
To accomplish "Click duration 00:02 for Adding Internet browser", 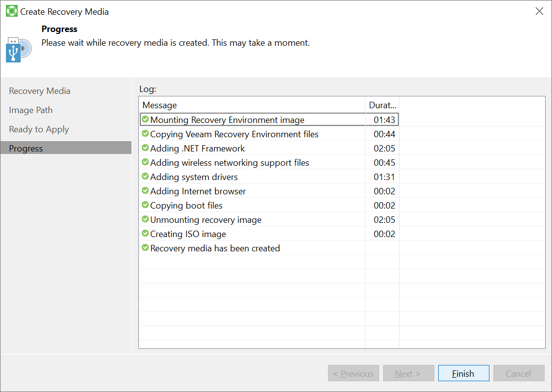I will [x=384, y=191].
